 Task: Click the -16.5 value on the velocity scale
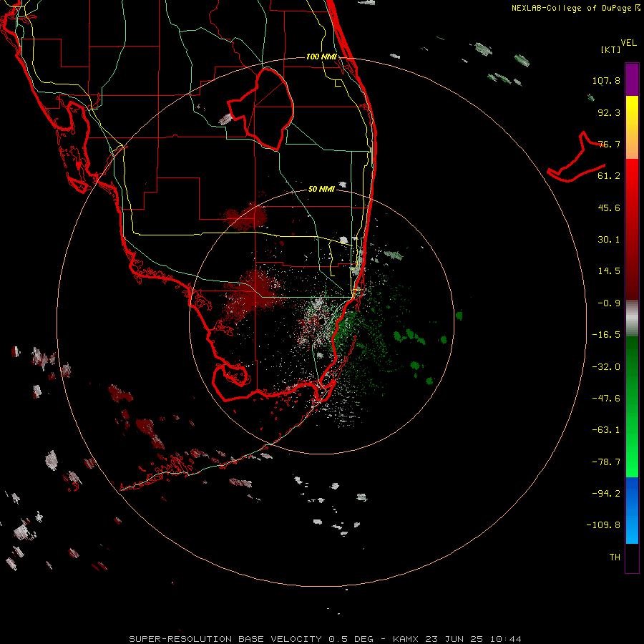[606, 335]
